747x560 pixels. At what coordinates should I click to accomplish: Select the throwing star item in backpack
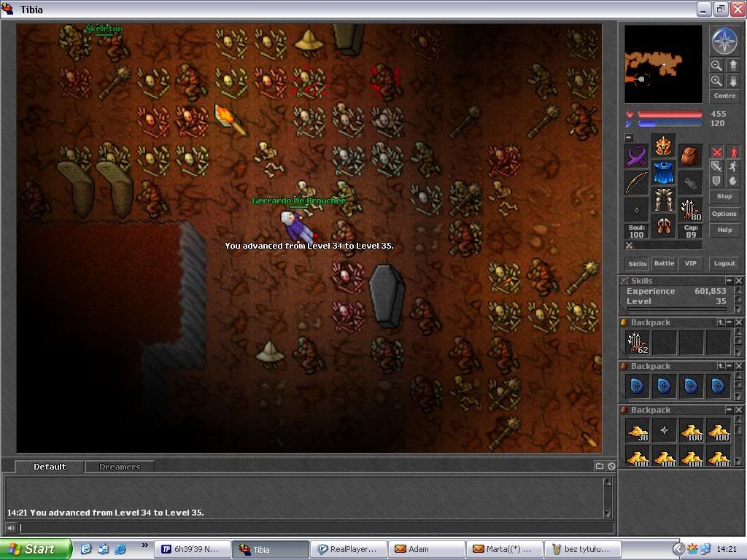(x=664, y=432)
